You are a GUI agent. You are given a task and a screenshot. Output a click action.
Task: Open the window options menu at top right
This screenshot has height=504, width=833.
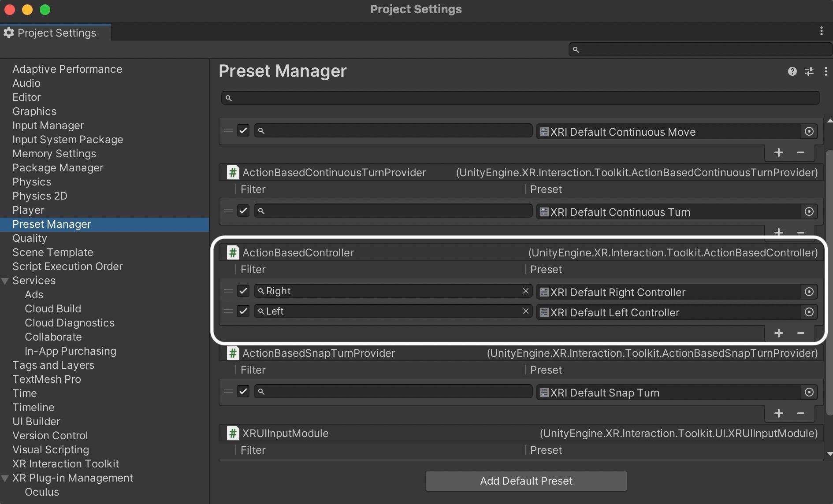pos(822,31)
